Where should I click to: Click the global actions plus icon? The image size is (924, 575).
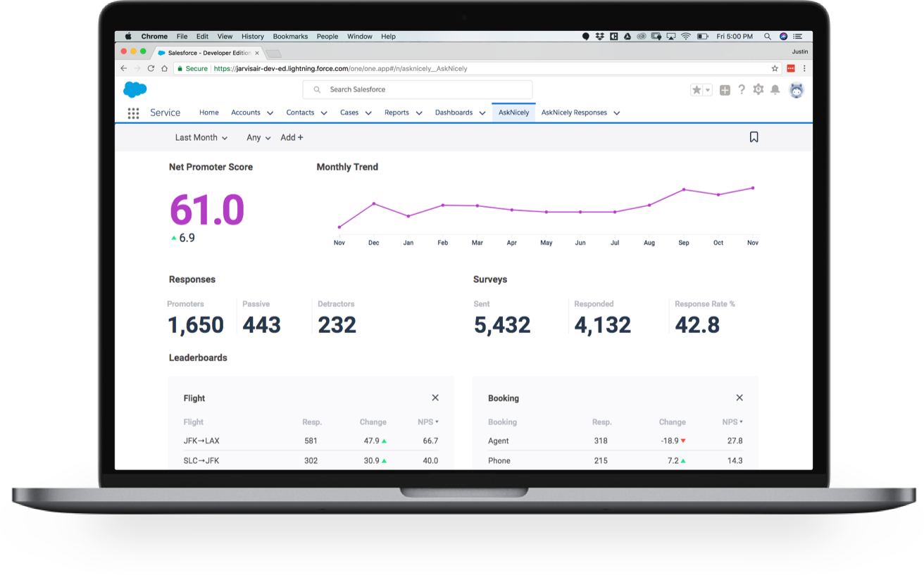tap(725, 90)
